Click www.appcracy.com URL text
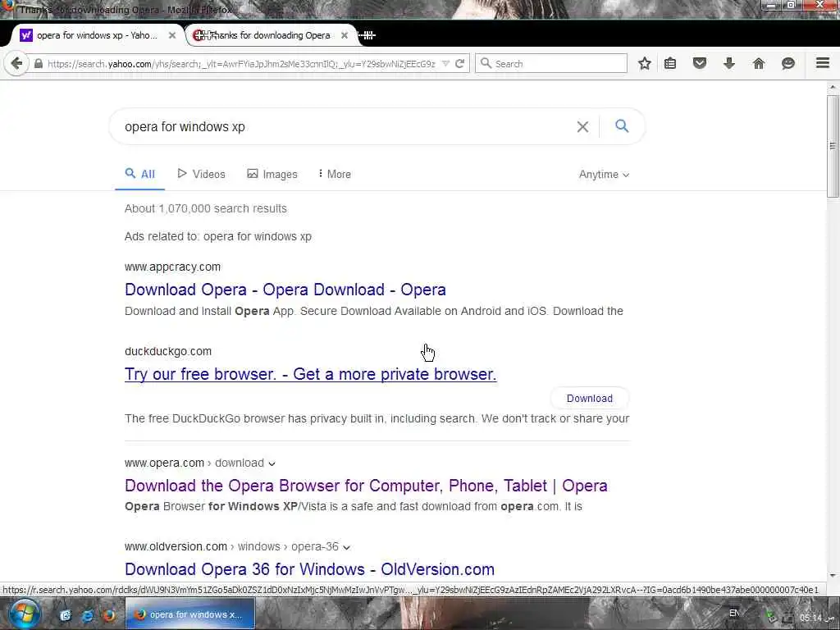This screenshot has width=840, height=630. pos(172,267)
